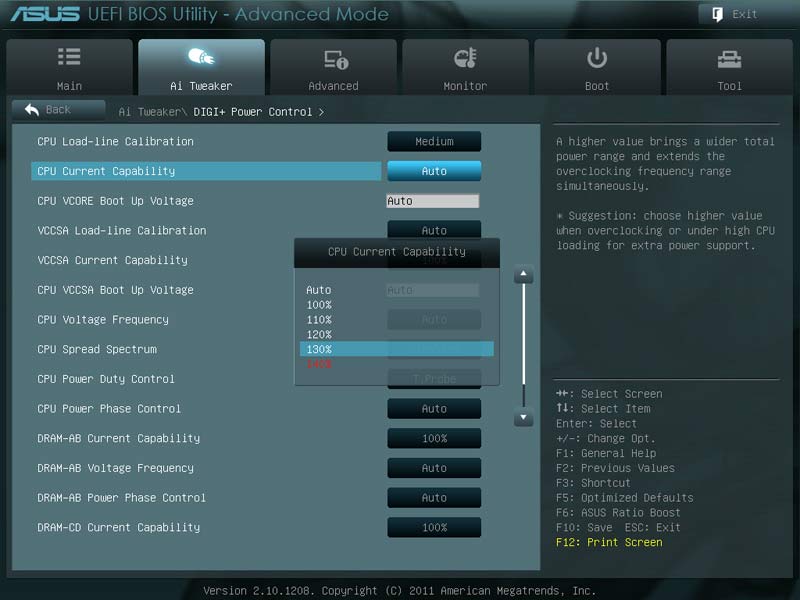Choose 100% in the popup list
Image resolution: width=800 pixels, height=600 pixels.
[x=319, y=305]
